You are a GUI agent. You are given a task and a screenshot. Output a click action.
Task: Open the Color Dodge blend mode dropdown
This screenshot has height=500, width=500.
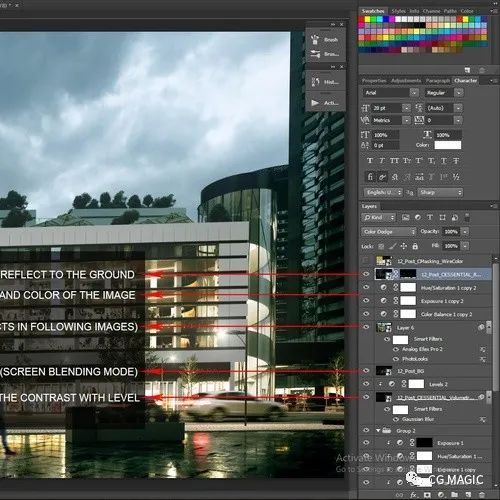pyautogui.click(x=389, y=232)
